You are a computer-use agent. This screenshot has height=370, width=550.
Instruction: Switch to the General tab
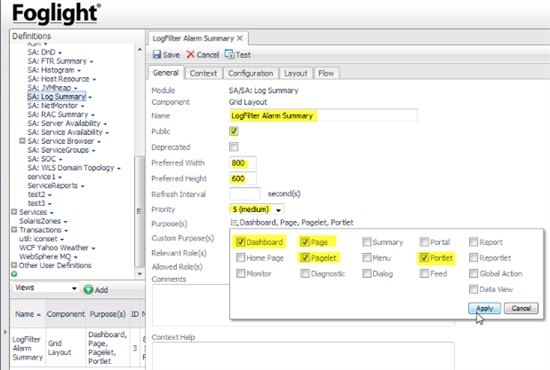[166, 73]
